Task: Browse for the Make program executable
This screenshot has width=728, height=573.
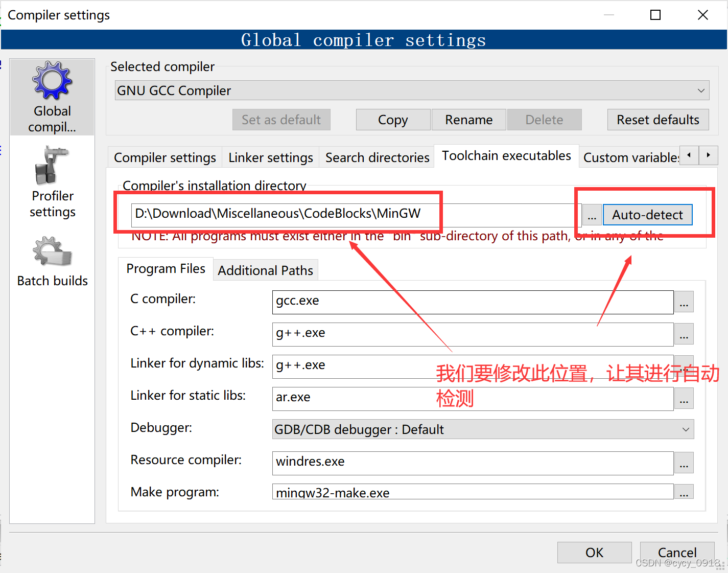Action: coord(684,492)
